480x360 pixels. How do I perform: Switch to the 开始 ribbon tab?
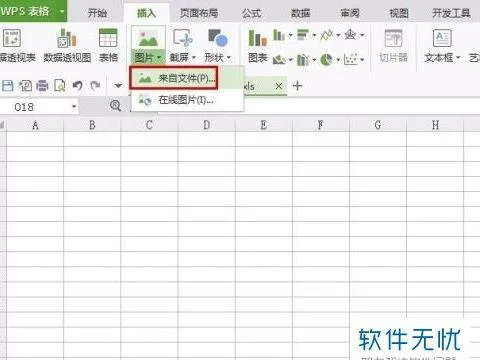(97, 13)
